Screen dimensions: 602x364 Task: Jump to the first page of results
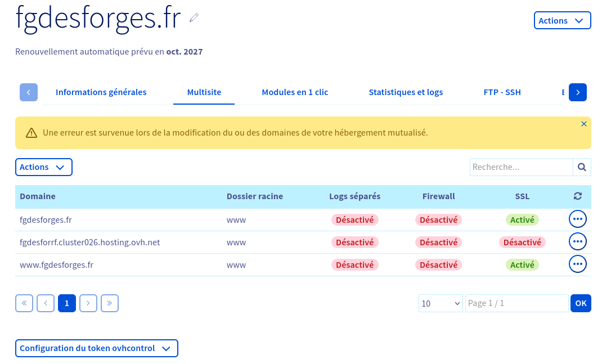coord(24,303)
